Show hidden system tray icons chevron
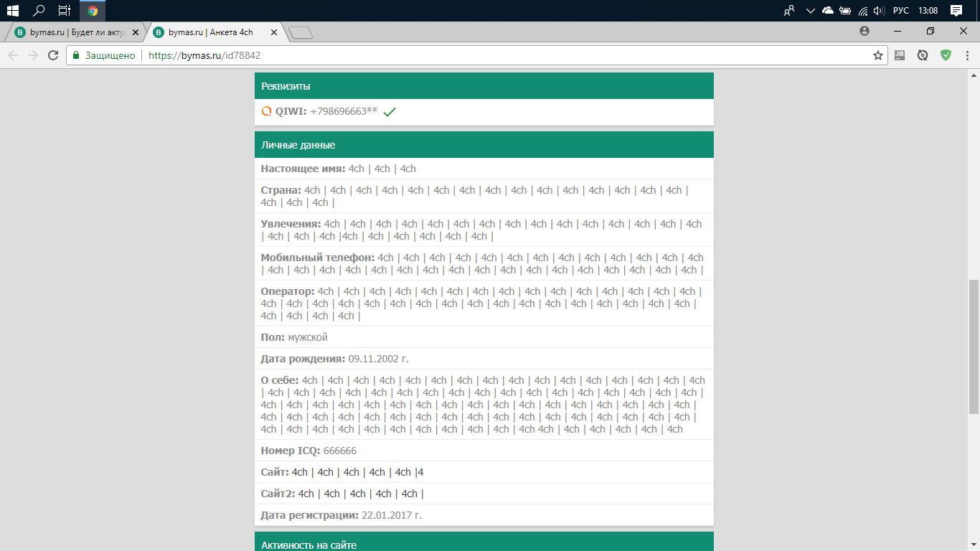This screenshot has height=551, width=980. click(811, 11)
